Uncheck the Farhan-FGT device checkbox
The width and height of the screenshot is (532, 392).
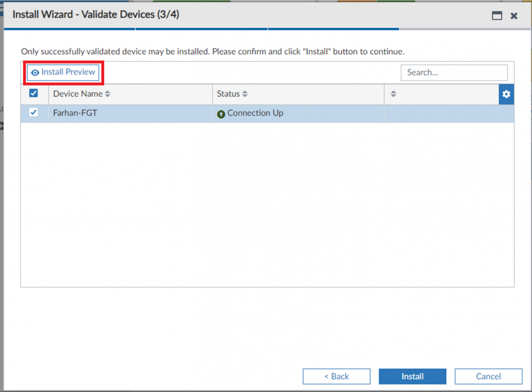[x=34, y=112]
